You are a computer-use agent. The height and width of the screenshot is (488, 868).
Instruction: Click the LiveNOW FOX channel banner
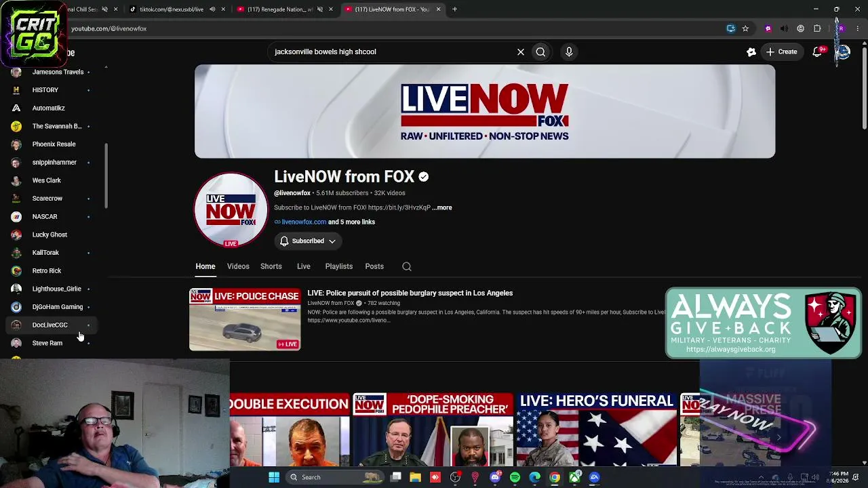point(485,111)
